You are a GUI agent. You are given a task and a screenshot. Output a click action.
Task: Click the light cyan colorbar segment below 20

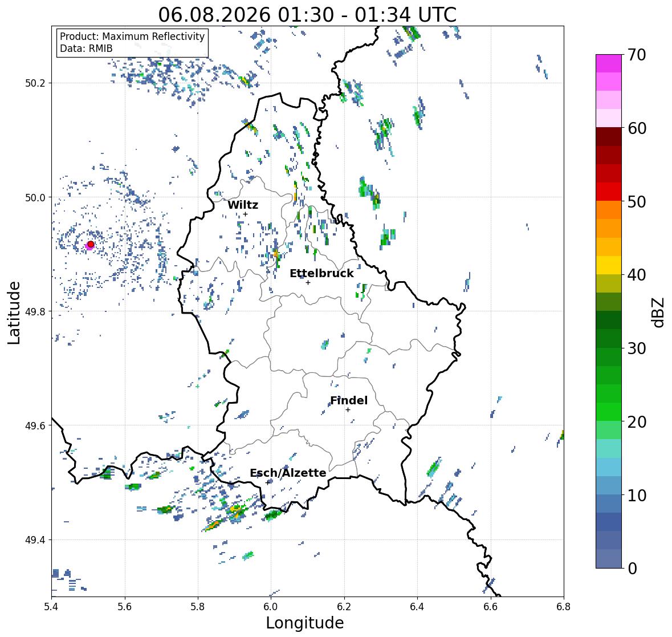coord(609,448)
